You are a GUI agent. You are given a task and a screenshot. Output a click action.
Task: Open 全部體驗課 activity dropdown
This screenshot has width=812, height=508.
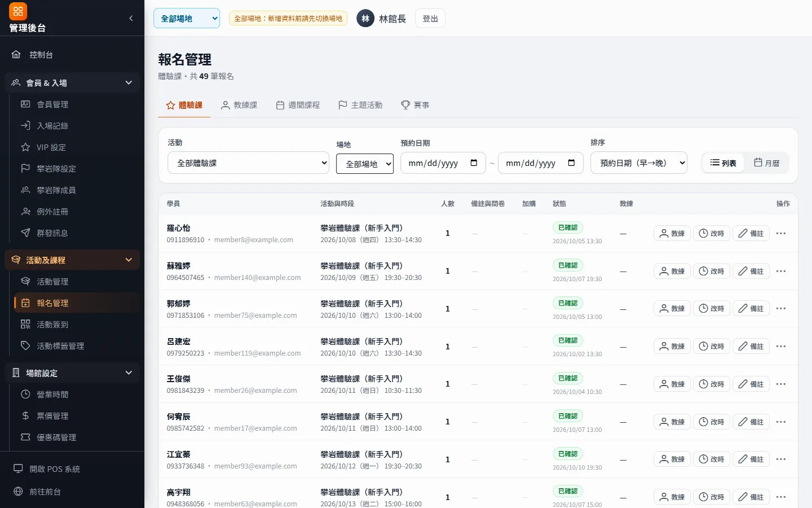point(249,163)
